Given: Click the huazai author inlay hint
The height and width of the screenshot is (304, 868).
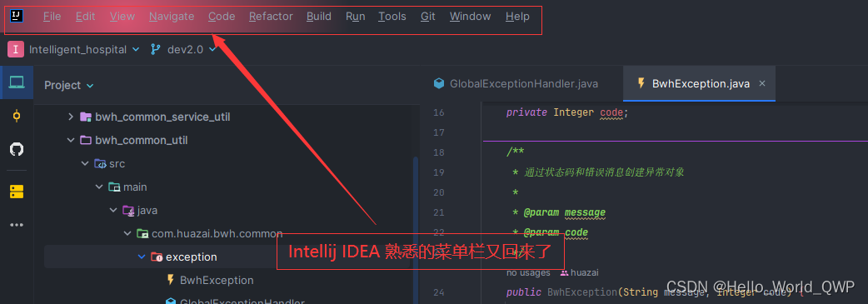Looking at the screenshot, I should click(580, 272).
